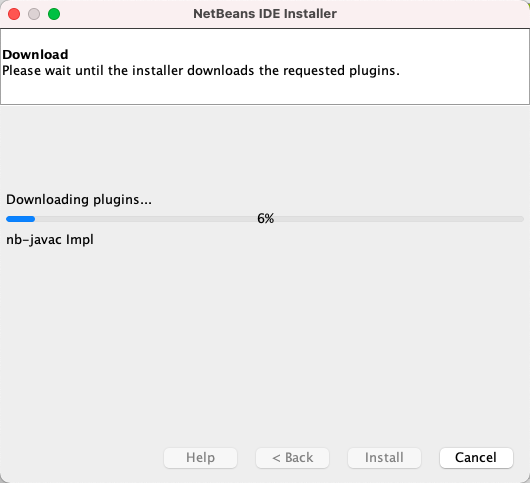Cancel the plugin download
530x483 pixels.
[x=476, y=458]
